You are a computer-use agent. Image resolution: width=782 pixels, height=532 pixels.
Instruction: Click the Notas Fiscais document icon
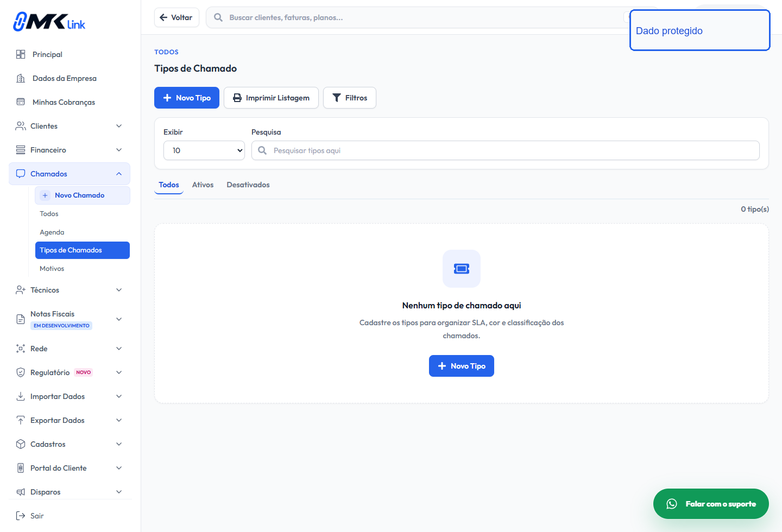tap(21, 319)
